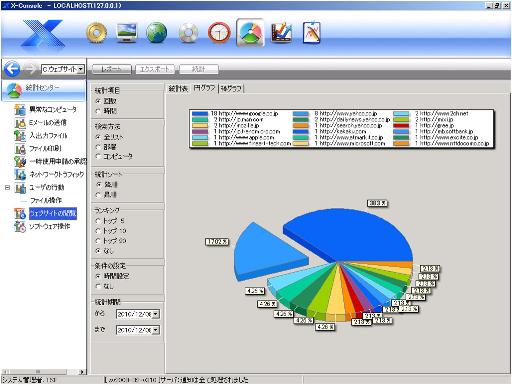Open the computer monitor toolbar icon
This screenshot has height=385, width=512.
point(127,32)
